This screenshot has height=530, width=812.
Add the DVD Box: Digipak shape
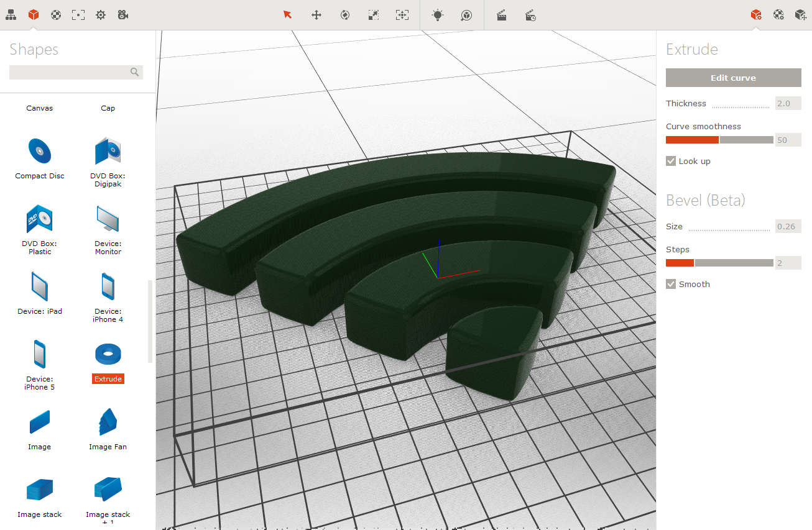coord(108,151)
